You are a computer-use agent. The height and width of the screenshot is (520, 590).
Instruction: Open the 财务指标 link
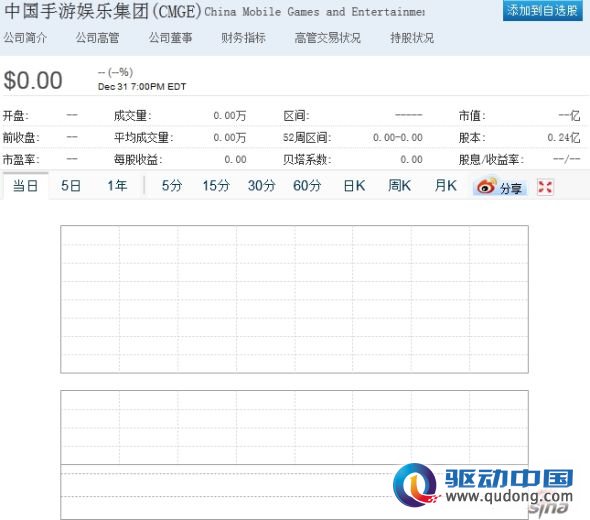(x=243, y=38)
